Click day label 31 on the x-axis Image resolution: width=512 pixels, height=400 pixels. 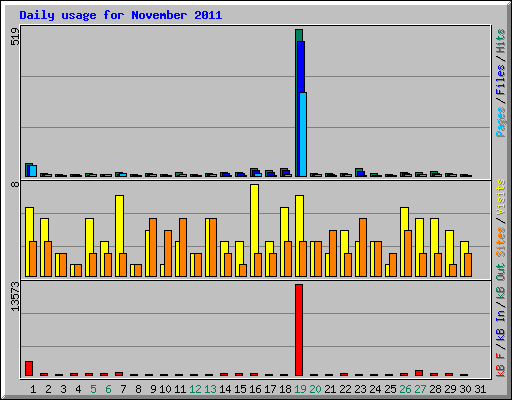480,389
